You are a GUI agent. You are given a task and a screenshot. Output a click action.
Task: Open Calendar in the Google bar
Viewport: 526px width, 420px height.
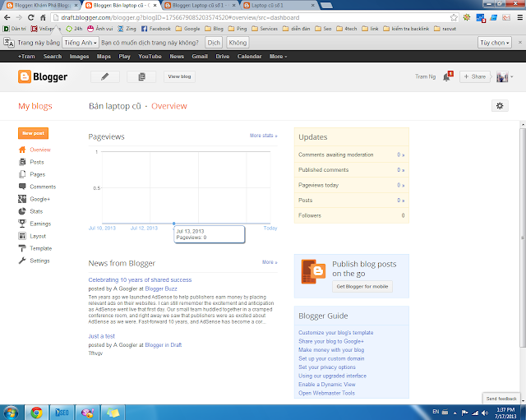(x=249, y=57)
